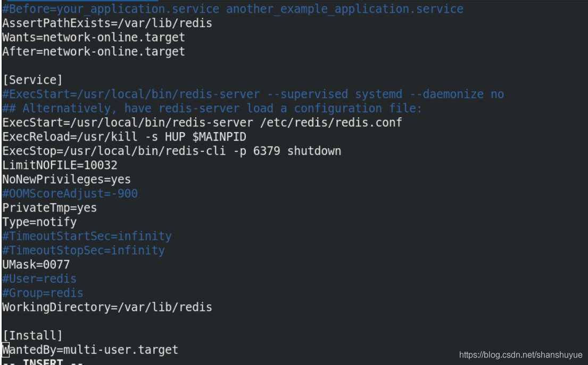Click the "#TimeoutStopSec=infinity" line
This screenshot has width=588, height=365.
[x=84, y=250]
